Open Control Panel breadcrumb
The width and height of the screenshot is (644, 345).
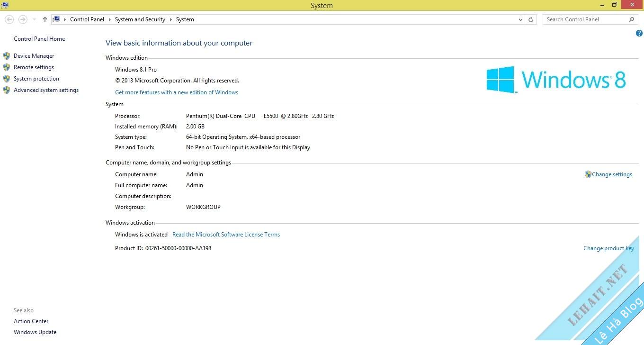click(x=87, y=19)
